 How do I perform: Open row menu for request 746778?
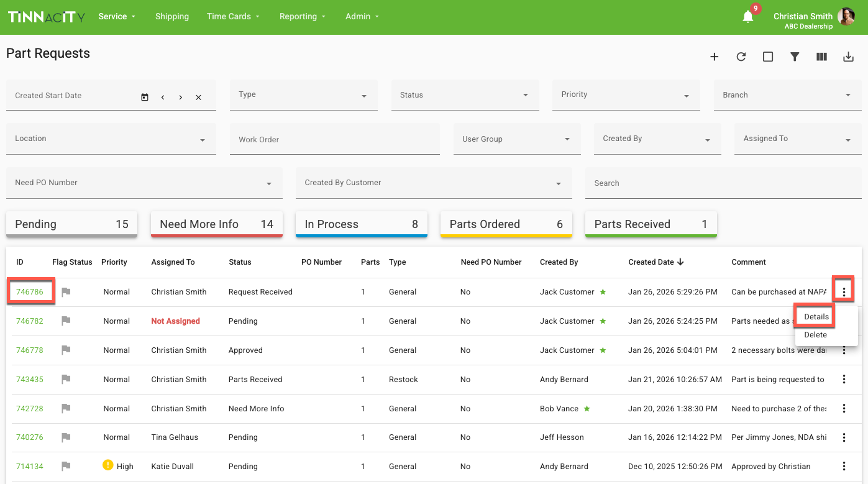[x=844, y=350]
